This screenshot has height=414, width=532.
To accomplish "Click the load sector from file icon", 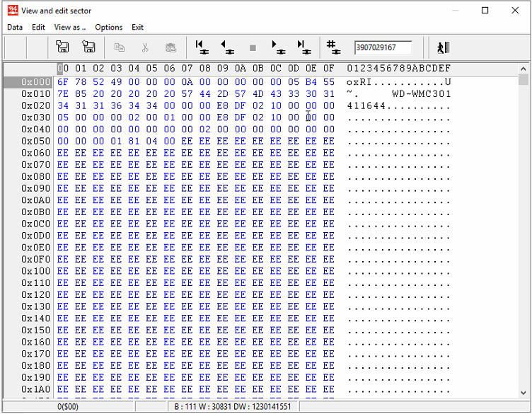I will (x=62, y=47).
